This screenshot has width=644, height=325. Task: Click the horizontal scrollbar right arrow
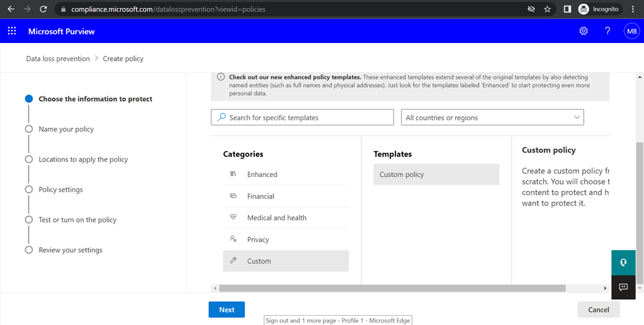click(605, 289)
